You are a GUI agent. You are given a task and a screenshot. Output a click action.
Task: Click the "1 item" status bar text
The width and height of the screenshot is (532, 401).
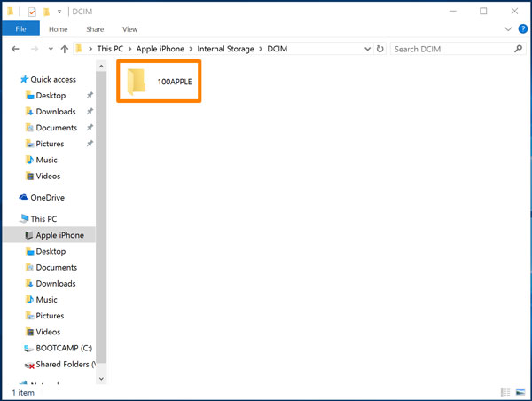pyautogui.click(x=23, y=392)
